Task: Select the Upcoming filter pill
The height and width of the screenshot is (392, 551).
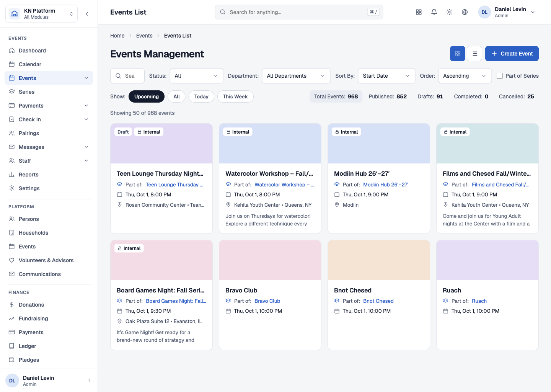Action: coord(147,96)
